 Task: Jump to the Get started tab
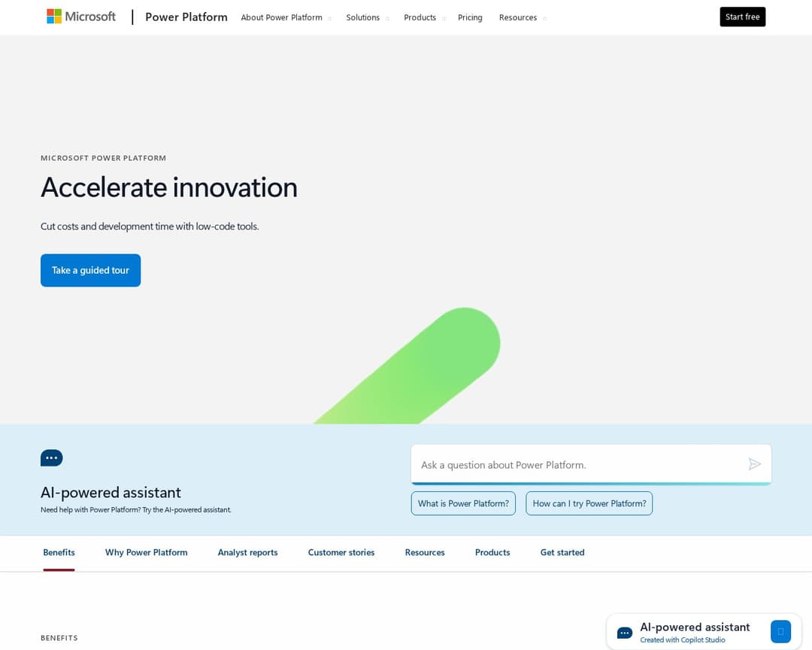562,552
